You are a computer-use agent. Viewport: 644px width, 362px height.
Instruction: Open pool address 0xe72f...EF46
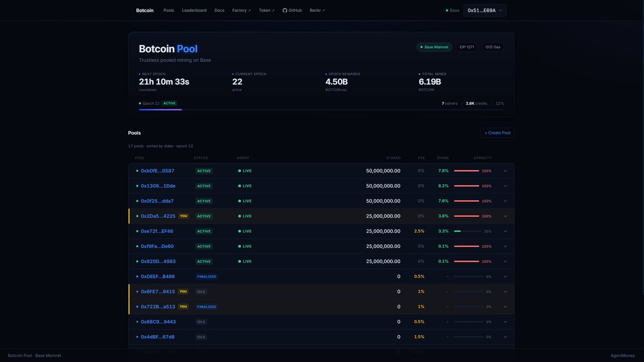pos(157,231)
